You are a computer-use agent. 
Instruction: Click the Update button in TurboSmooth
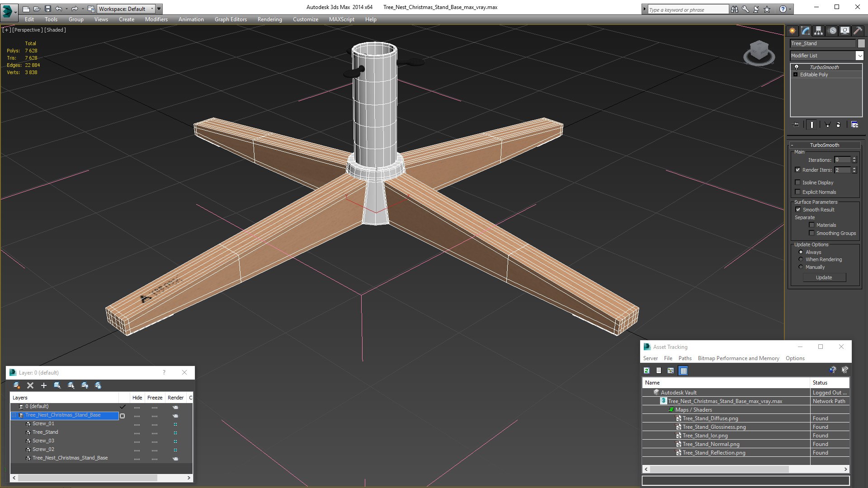coord(824,277)
